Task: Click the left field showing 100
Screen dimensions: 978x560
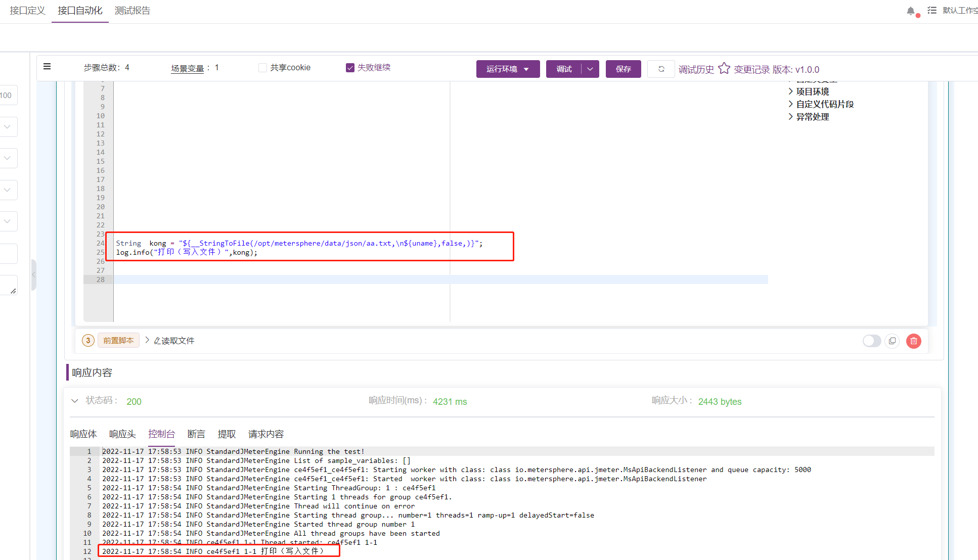Action: click(x=8, y=95)
